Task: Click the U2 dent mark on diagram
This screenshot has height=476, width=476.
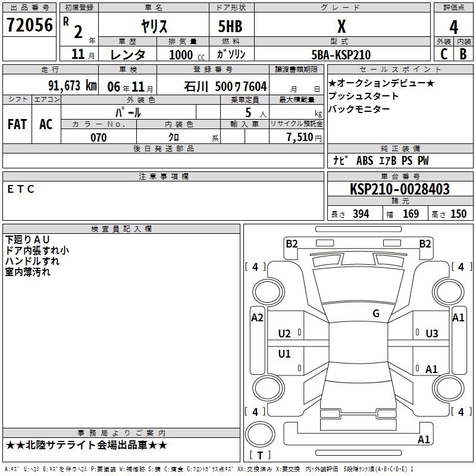Action: tap(284, 334)
